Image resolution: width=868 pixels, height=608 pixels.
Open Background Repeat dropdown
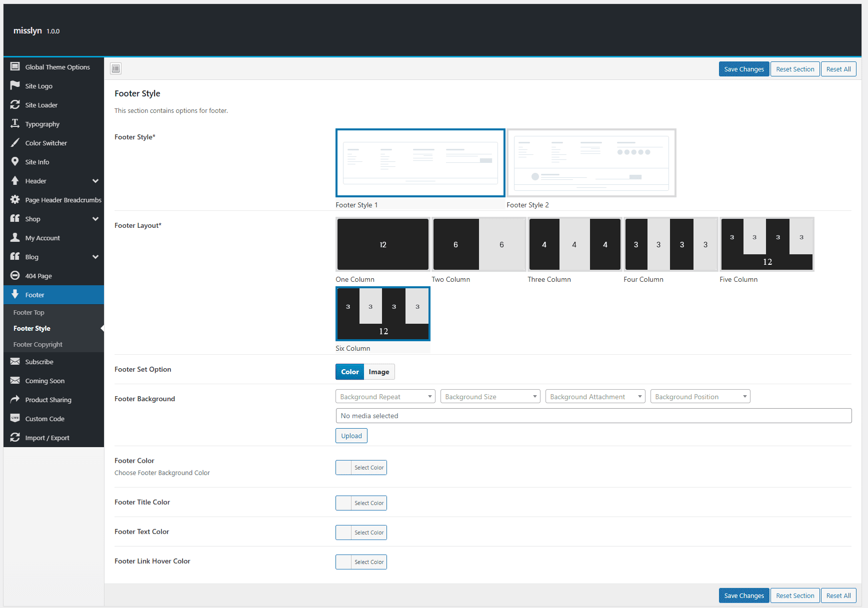385,397
